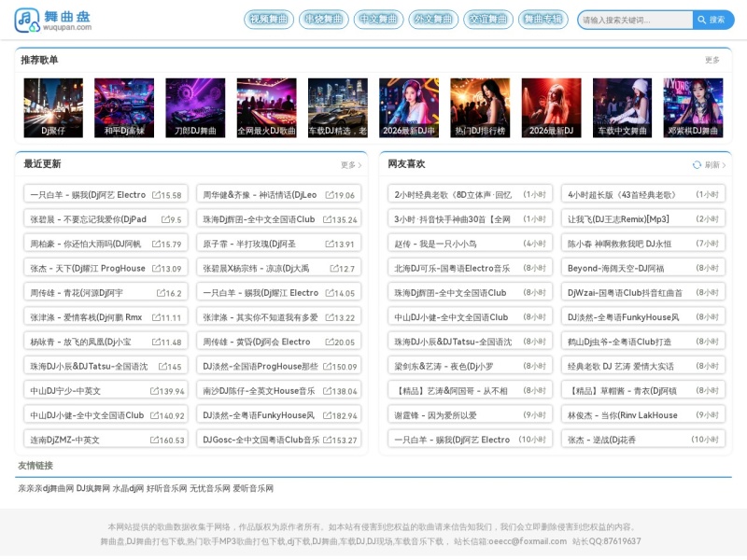The height and width of the screenshot is (560, 747).
Task: Click share icon next to 13.09
Action: coord(156,269)
